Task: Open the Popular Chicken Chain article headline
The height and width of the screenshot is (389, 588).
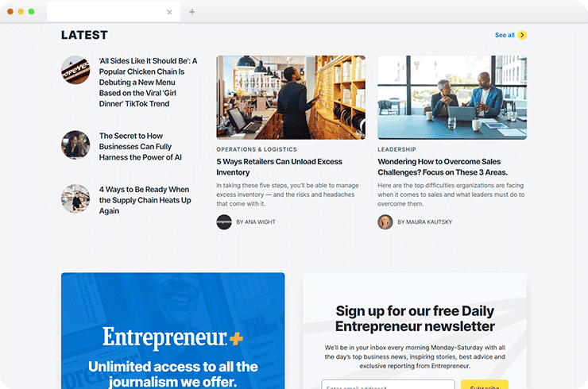Action: [x=148, y=82]
